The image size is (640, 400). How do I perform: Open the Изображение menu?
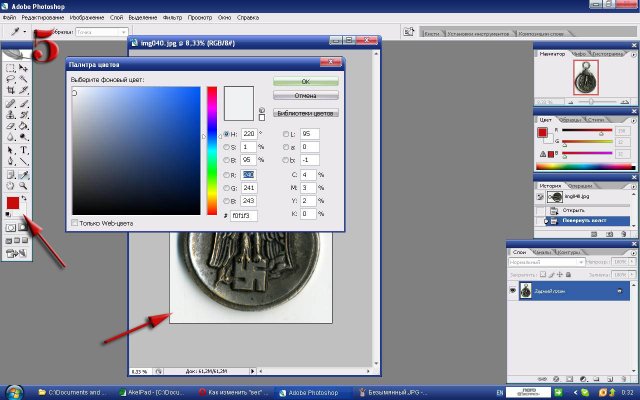87,18
